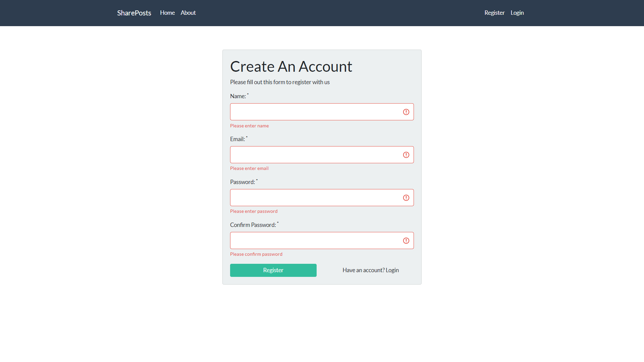This screenshot has width=644, height=362.
Task: Click the SharePosts brand logo text
Action: click(134, 13)
